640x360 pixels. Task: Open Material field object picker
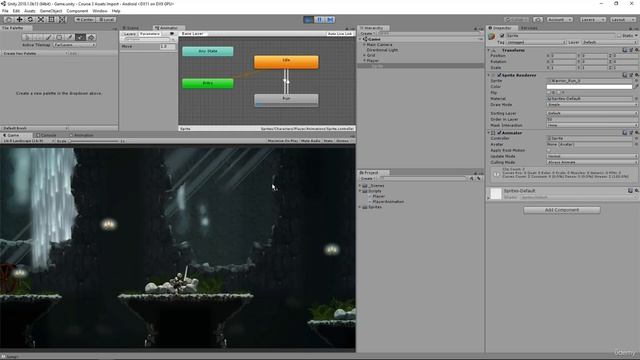coord(636,99)
